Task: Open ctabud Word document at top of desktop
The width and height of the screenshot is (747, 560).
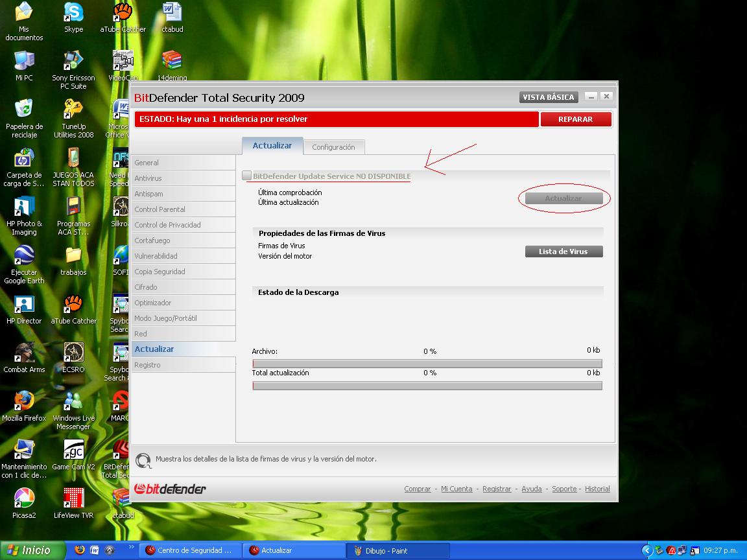Action: [172, 18]
